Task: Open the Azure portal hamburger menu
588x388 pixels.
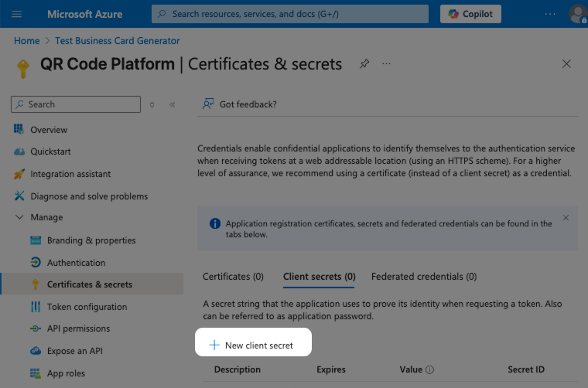Action: coord(17,14)
